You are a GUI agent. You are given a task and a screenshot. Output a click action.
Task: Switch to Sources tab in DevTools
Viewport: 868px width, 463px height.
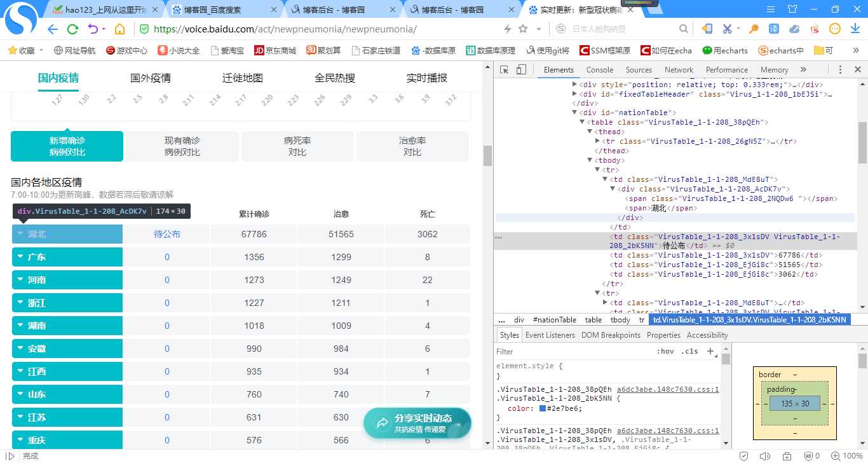[x=639, y=70]
